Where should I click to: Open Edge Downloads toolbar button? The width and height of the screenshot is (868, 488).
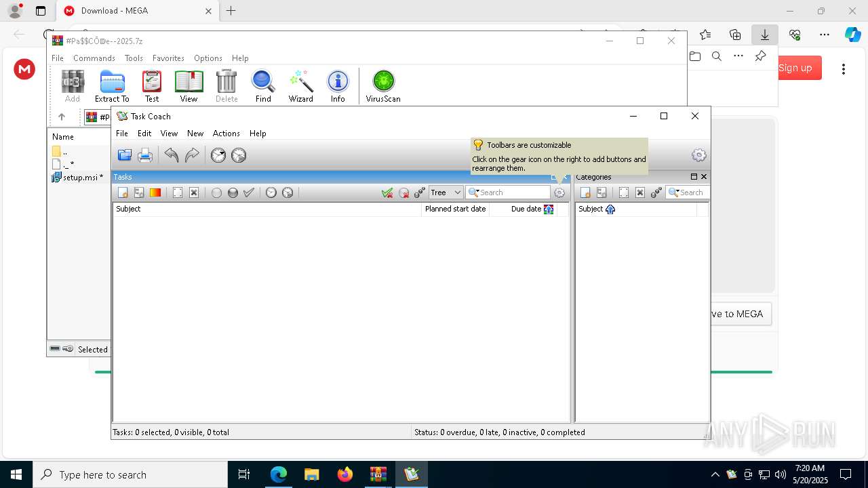764,35
